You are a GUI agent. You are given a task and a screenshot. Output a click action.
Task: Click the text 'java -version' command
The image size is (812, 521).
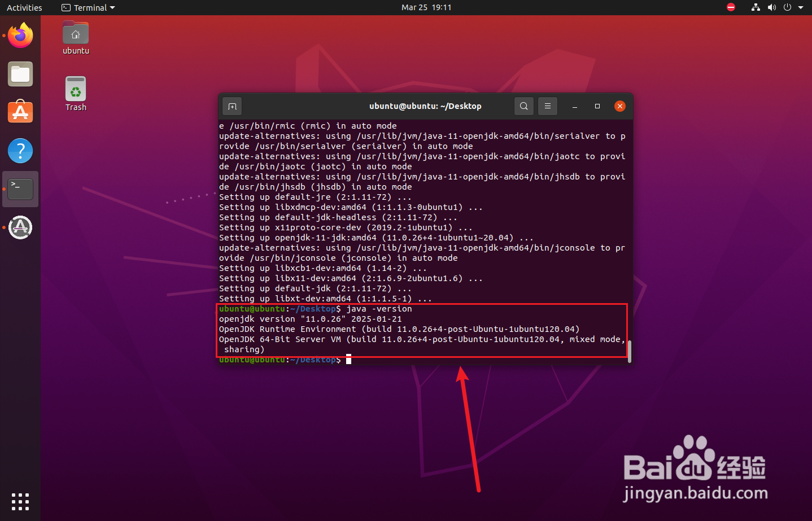tap(379, 309)
